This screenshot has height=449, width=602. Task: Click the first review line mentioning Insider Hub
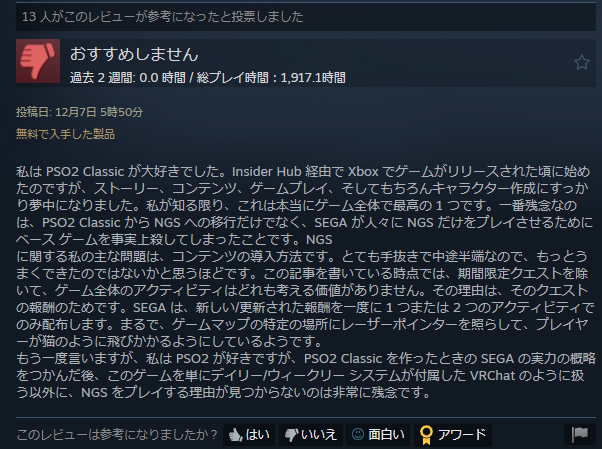coord(303,171)
